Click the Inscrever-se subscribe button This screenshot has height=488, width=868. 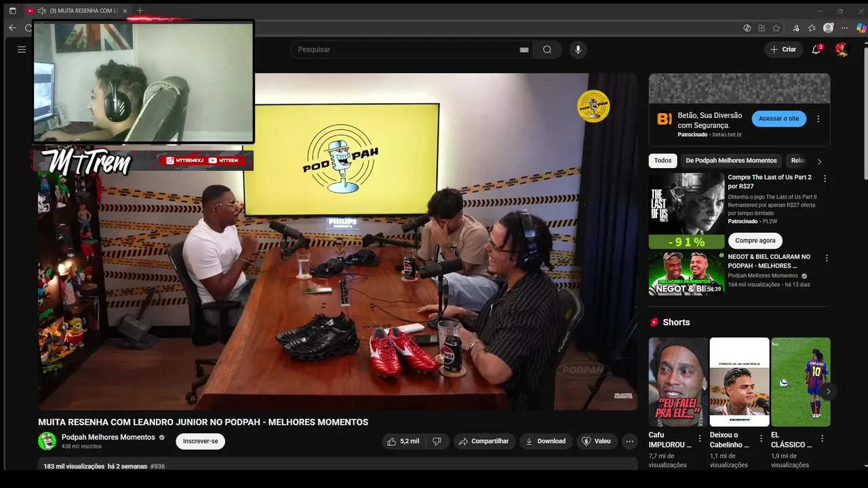pyautogui.click(x=200, y=441)
